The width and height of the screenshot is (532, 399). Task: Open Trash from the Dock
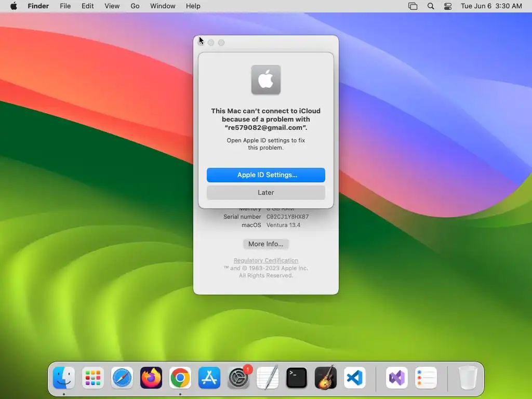468,378
